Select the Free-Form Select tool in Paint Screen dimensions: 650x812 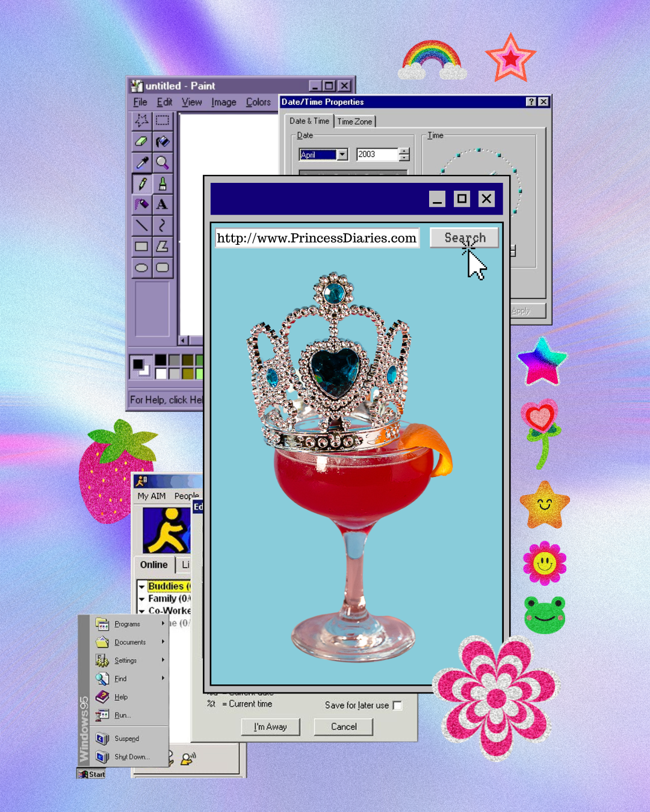pyautogui.click(x=141, y=121)
